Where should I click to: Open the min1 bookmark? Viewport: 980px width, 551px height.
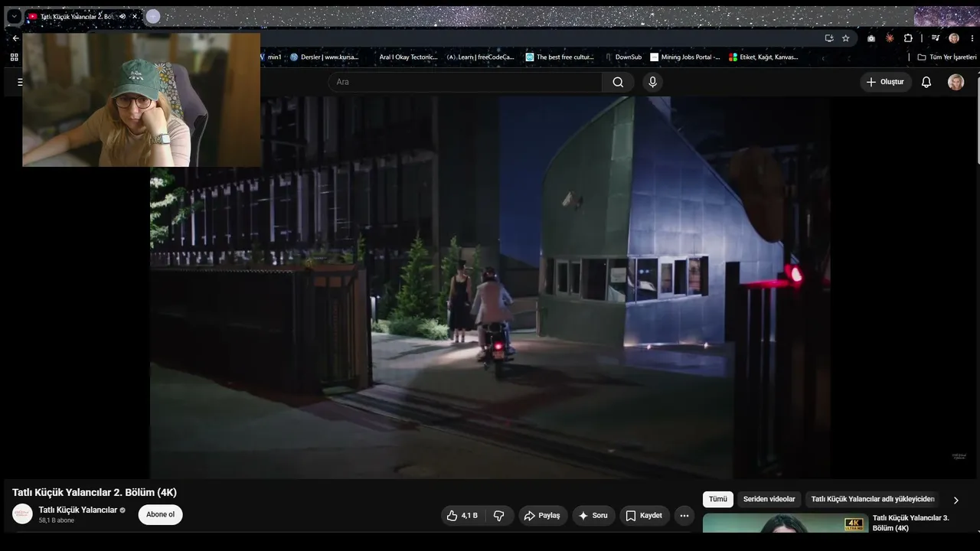[269, 57]
